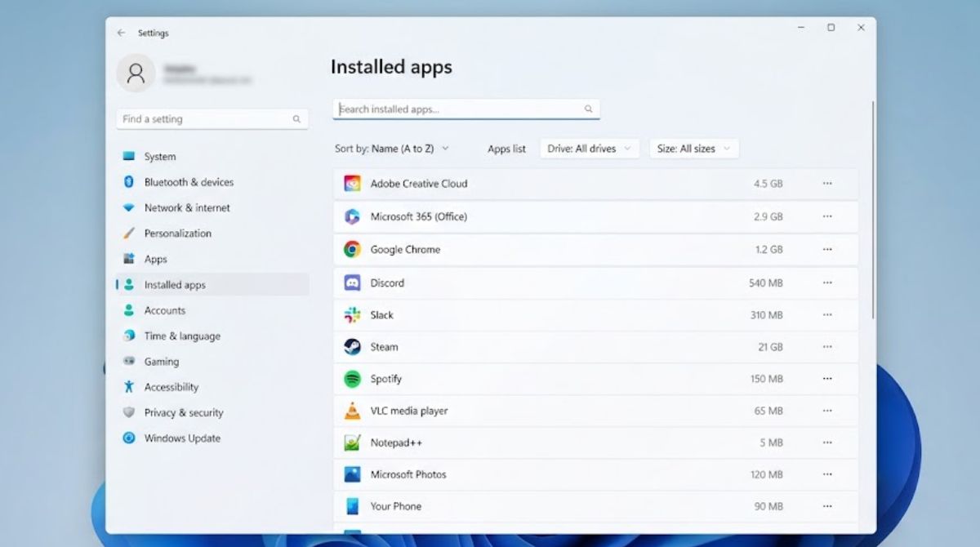The height and width of the screenshot is (547, 980).
Task: Go back using the Settings back arrow
Action: point(121,33)
